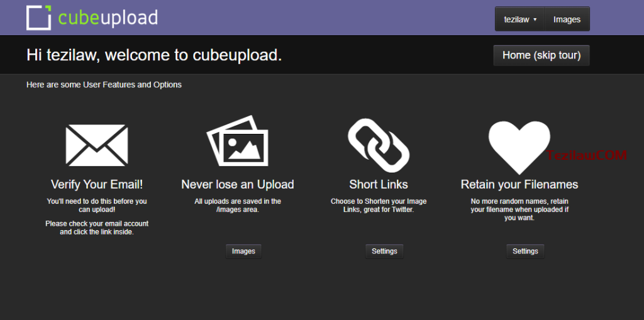Click the chain link icon

pos(379,145)
